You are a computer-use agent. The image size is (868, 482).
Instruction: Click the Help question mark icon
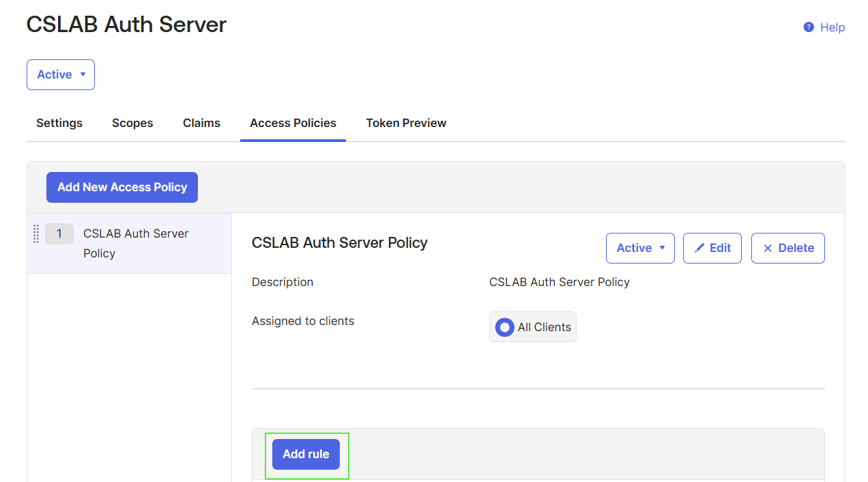coord(809,27)
